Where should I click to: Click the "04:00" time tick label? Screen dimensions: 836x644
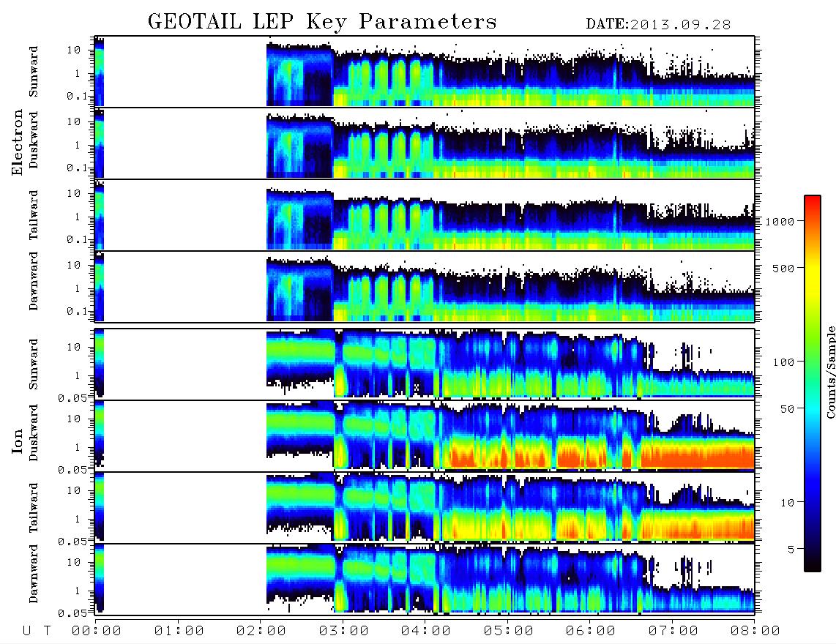tap(426, 632)
